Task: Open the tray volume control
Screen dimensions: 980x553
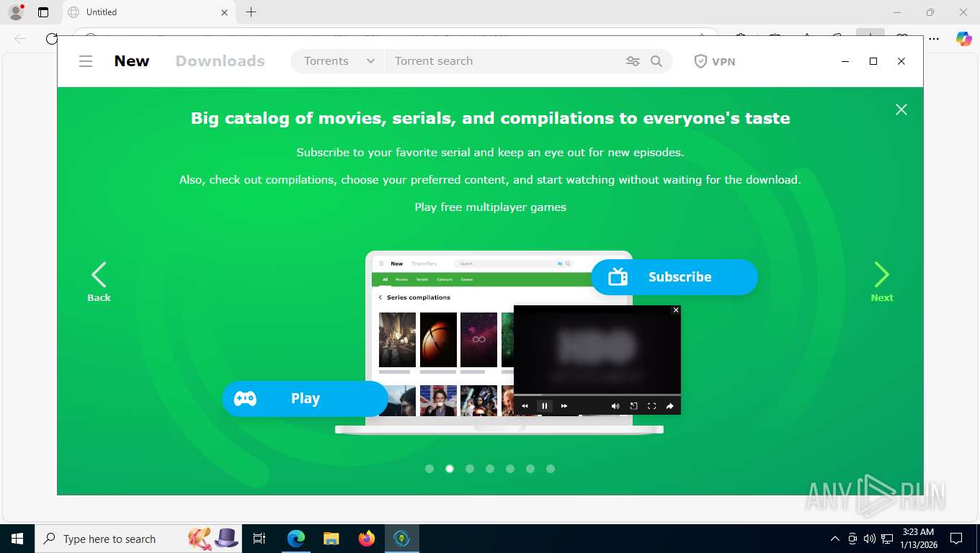Action: click(x=870, y=539)
